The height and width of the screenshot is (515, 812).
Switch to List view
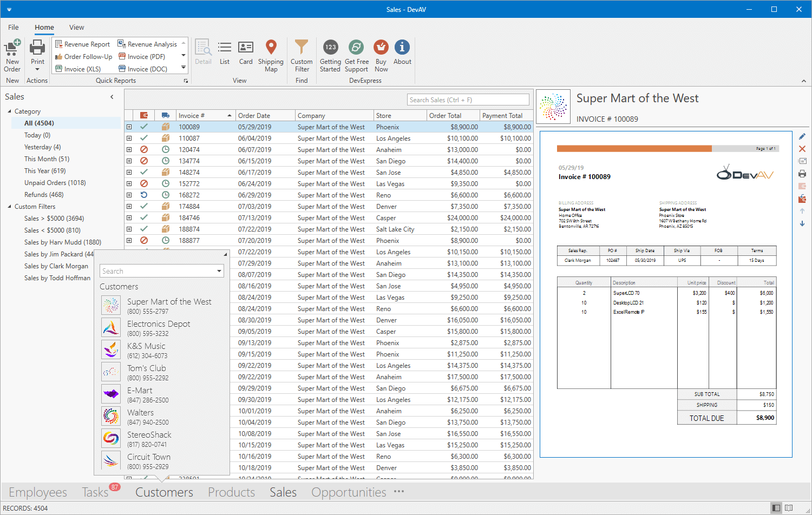225,49
